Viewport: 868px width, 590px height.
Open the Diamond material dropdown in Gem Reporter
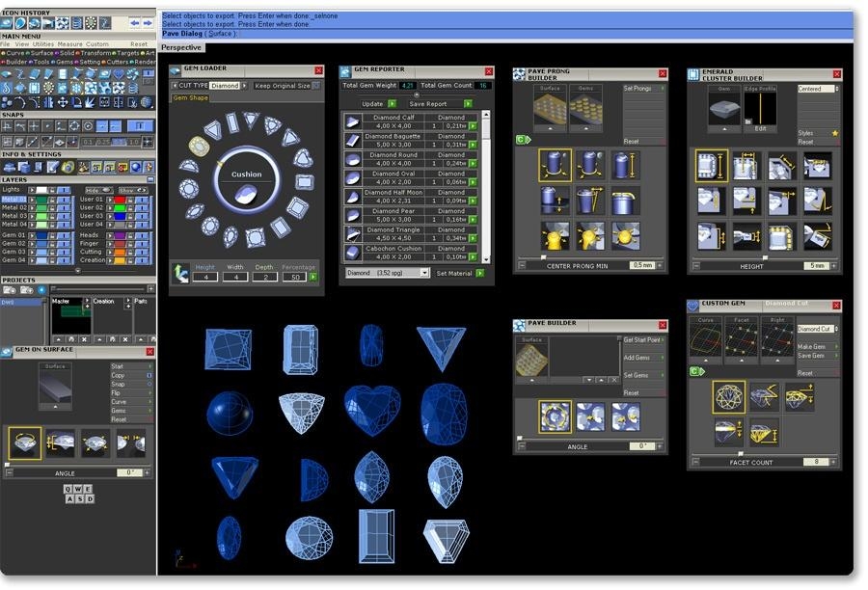point(388,273)
